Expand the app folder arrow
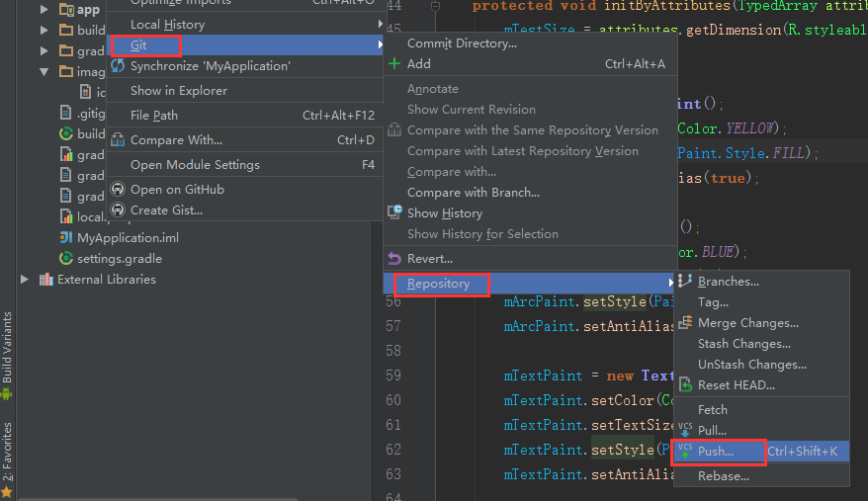868x501 pixels. [44, 10]
